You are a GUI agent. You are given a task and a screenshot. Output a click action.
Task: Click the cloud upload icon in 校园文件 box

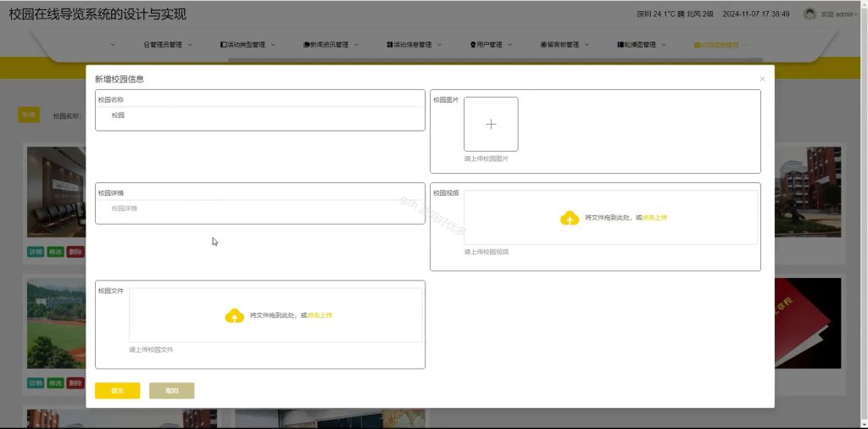pyautogui.click(x=235, y=315)
